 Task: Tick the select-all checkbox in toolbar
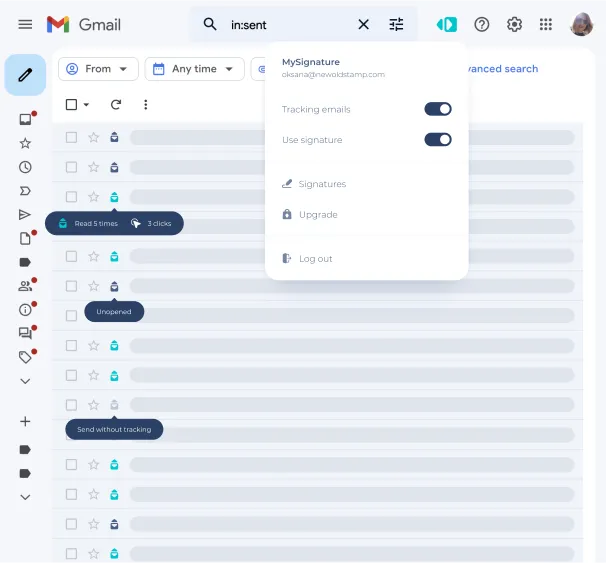(71, 104)
